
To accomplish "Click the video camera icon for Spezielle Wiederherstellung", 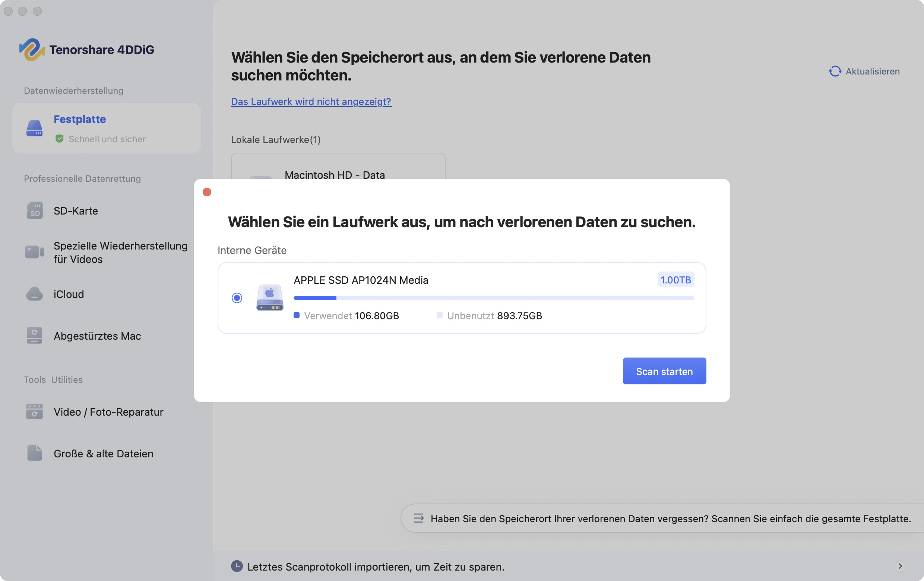I will click(x=35, y=252).
